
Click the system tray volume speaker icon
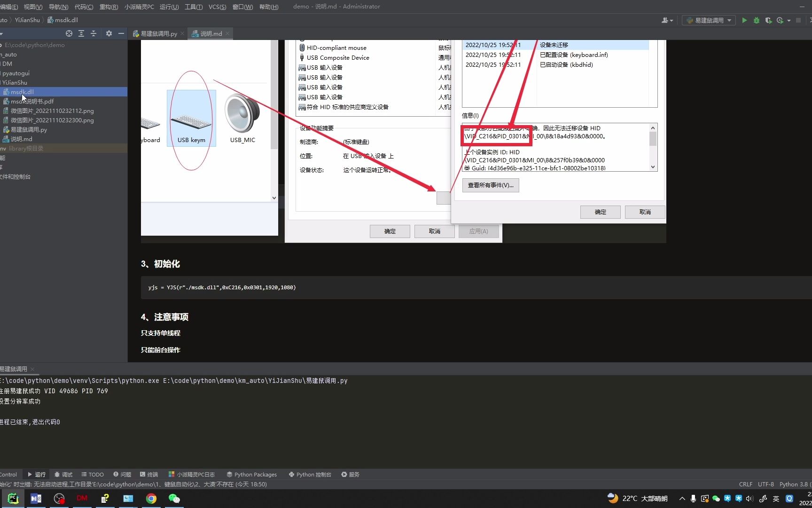coord(750,499)
